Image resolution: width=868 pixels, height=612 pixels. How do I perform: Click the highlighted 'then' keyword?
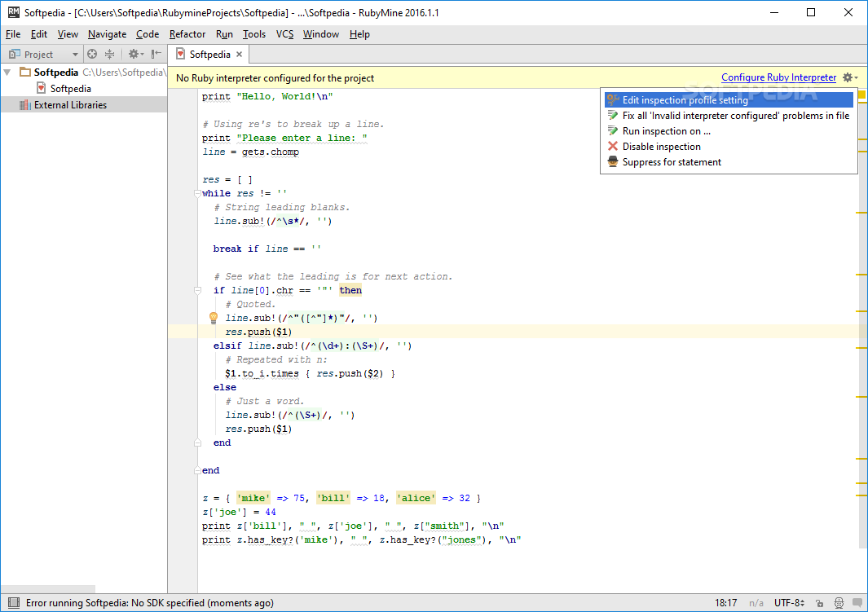click(x=350, y=290)
